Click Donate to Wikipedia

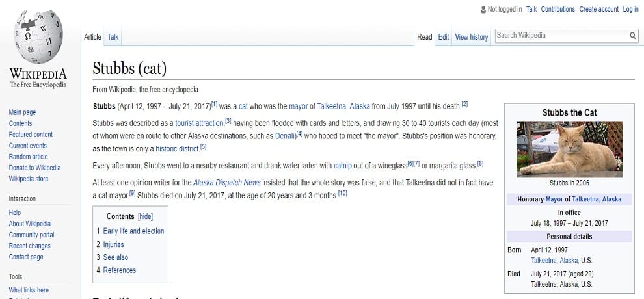click(34, 168)
